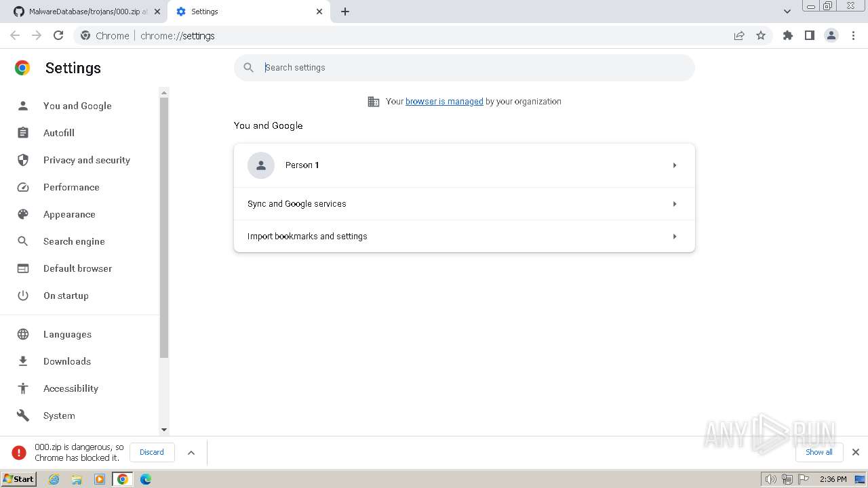Open the Search engine settings section
The height and width of the screenshot is (488, 868).
coord(74,241)
